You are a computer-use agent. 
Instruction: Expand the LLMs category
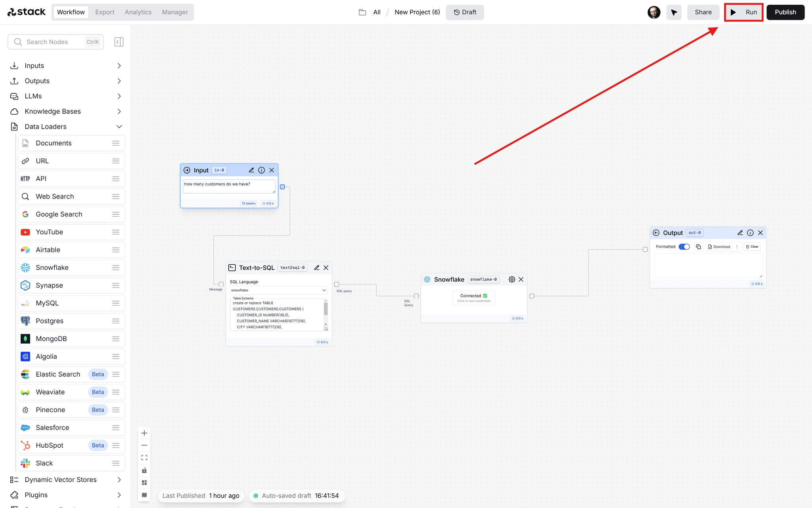tap(66, 96)
